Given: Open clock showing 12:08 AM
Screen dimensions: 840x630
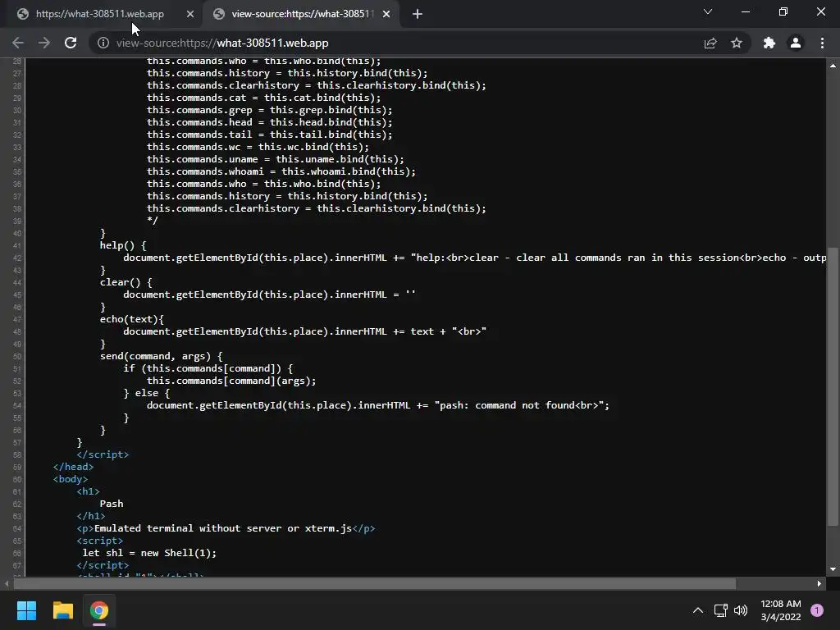Looking at the screenshot, I should (x=781, y=610).
